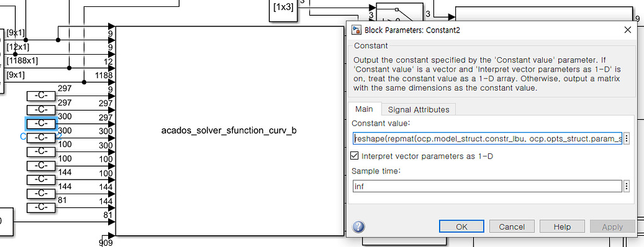Screen dimensions: 644x247
Task: Select the -C- block with first 144 output
Action: click(x=41, y=179)
